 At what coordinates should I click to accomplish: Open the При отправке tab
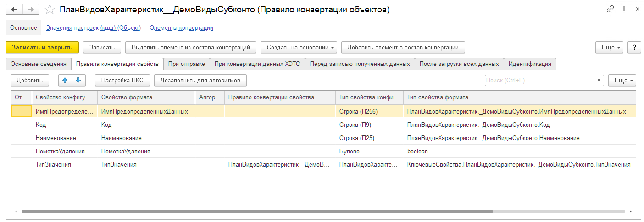click(x=187, y=64)
